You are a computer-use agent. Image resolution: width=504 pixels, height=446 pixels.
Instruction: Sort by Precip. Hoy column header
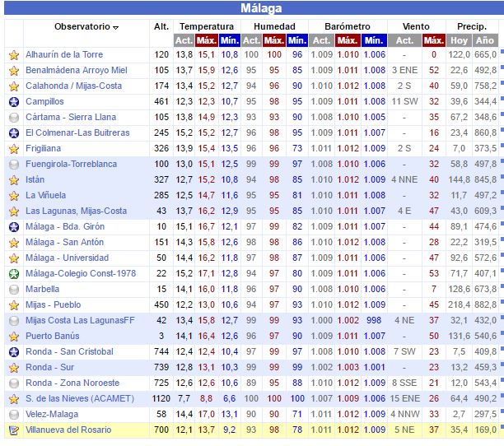(459, 40)
